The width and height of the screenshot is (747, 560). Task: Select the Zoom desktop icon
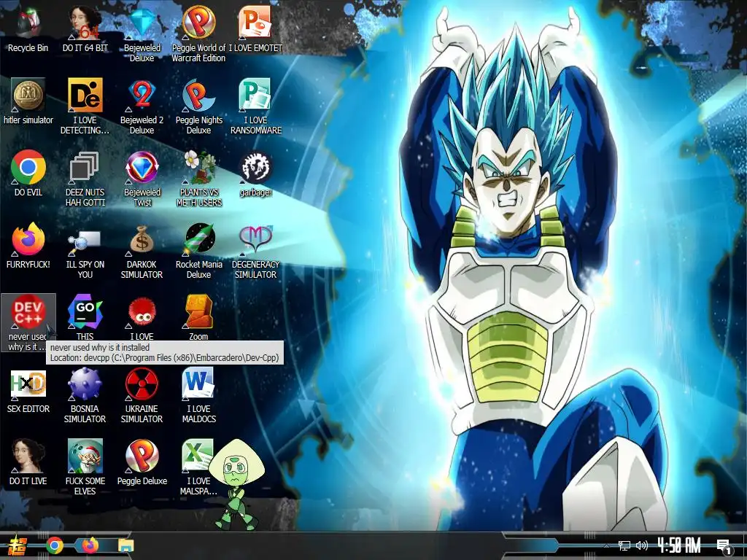pos(198,312)
